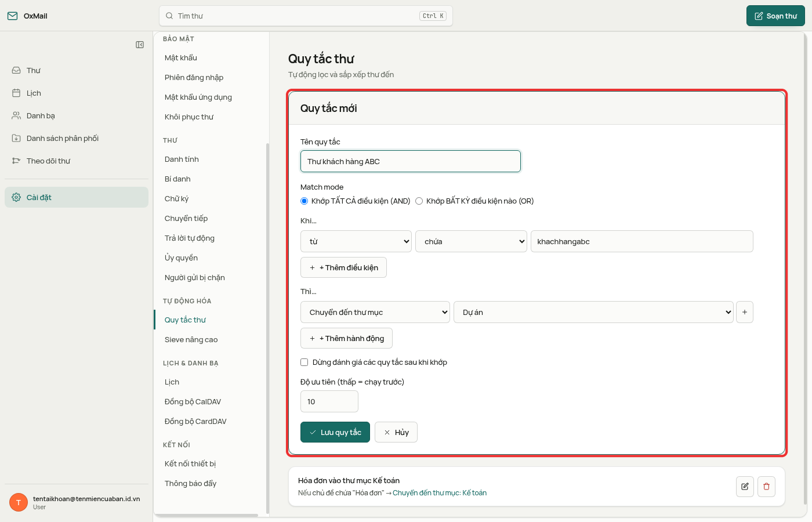Click Lưu quy tắc button
This screenshot has width=812, height=522.
(335, 432)
